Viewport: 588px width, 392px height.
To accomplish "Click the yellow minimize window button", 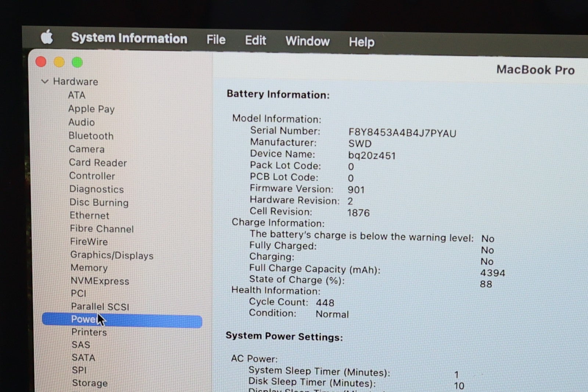I will [x=59, y=62].
